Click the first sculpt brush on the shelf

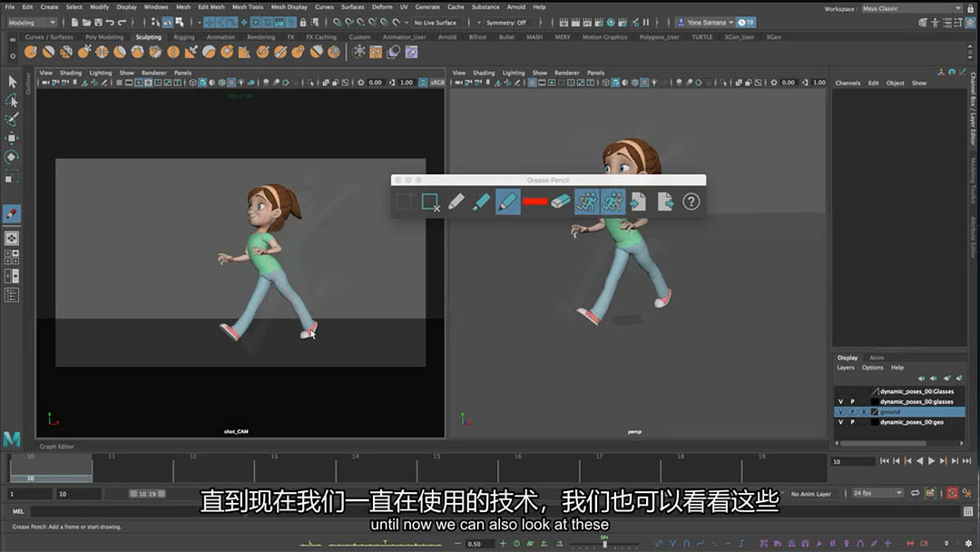point(30,52)
